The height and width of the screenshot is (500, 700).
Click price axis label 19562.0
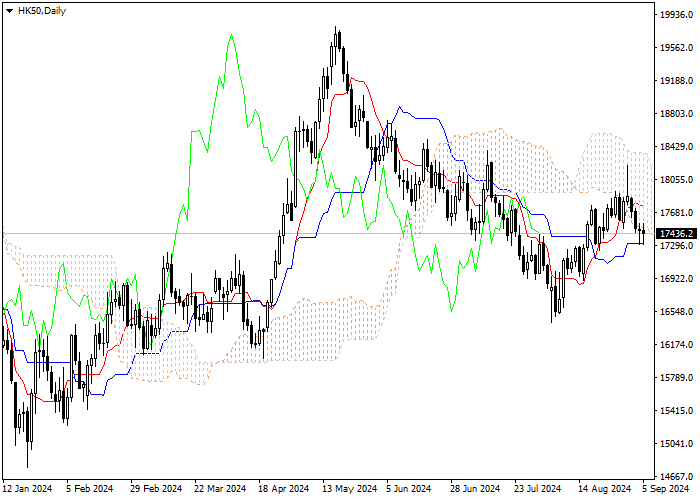point(676,48)
